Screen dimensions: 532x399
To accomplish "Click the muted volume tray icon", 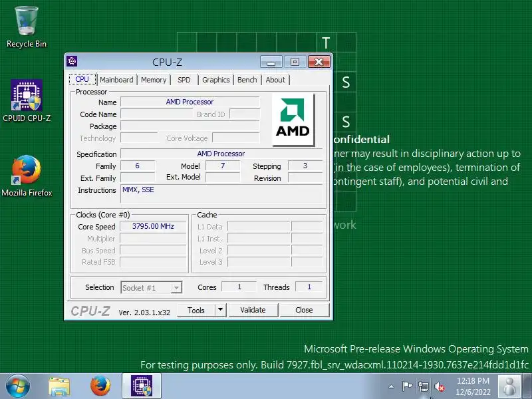I will (x=440, y=386).
